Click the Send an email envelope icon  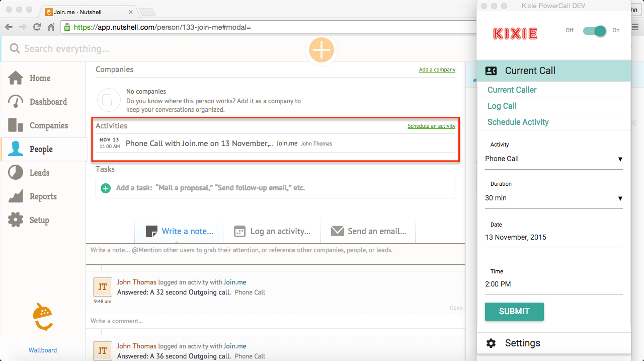click(x=337, y=231)
